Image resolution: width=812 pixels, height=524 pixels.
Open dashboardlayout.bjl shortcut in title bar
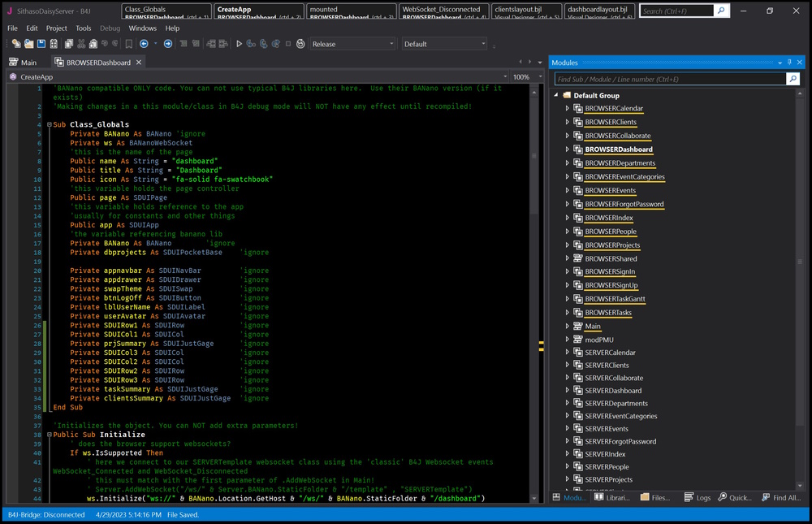(599, 11)
